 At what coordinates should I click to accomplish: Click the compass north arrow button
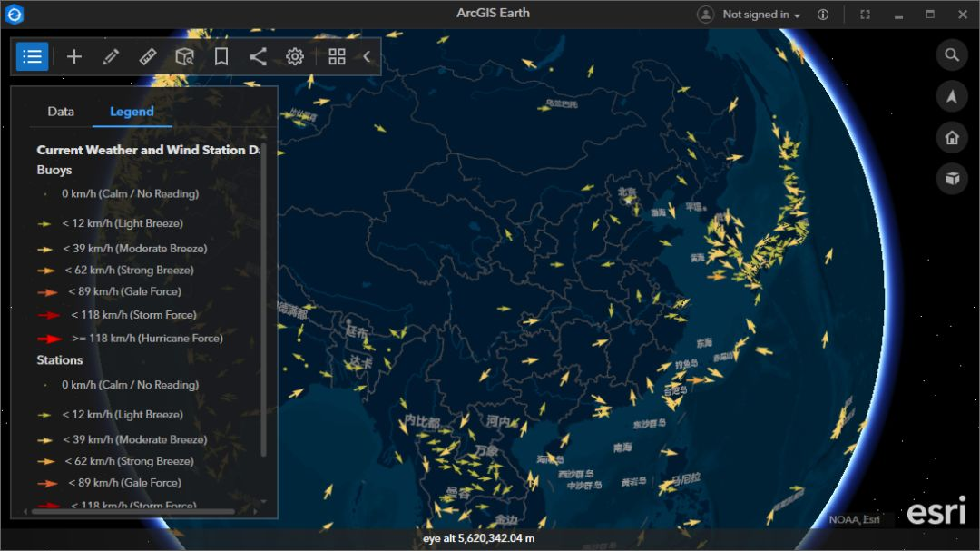(951, 96)
